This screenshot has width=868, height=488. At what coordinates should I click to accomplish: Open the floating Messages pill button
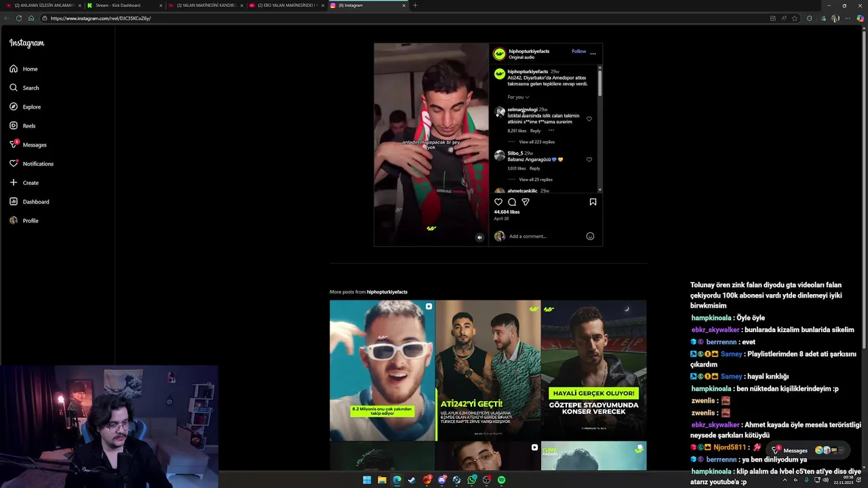[x=810, y=450]
